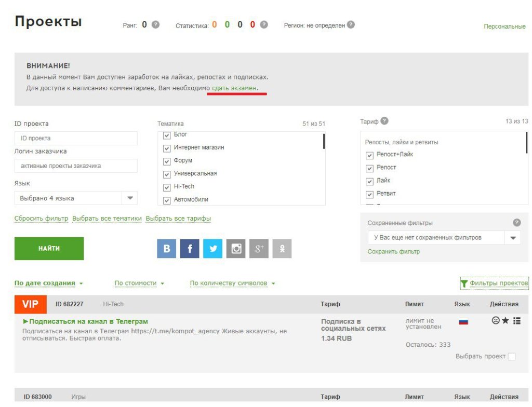Viewport: 532px width, 407px height.
Task: Toggle the Репост+Лайк tariff checkbox
Action: (369, 155)
